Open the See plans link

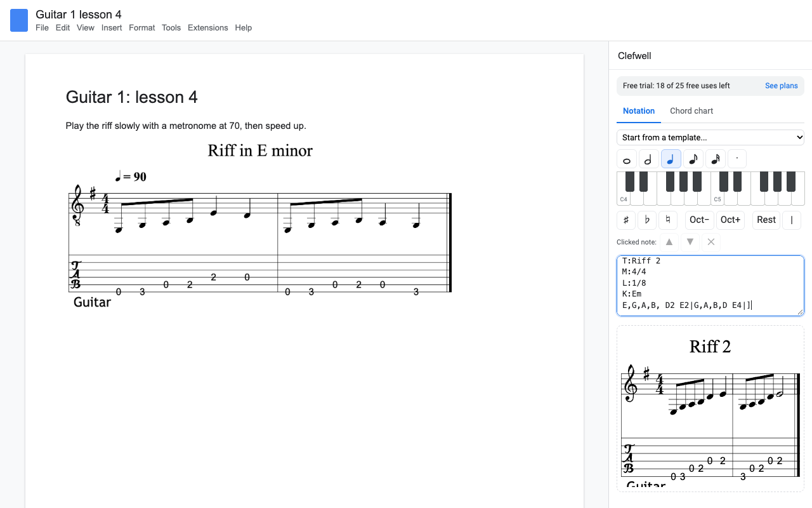[x=782, y=86]
